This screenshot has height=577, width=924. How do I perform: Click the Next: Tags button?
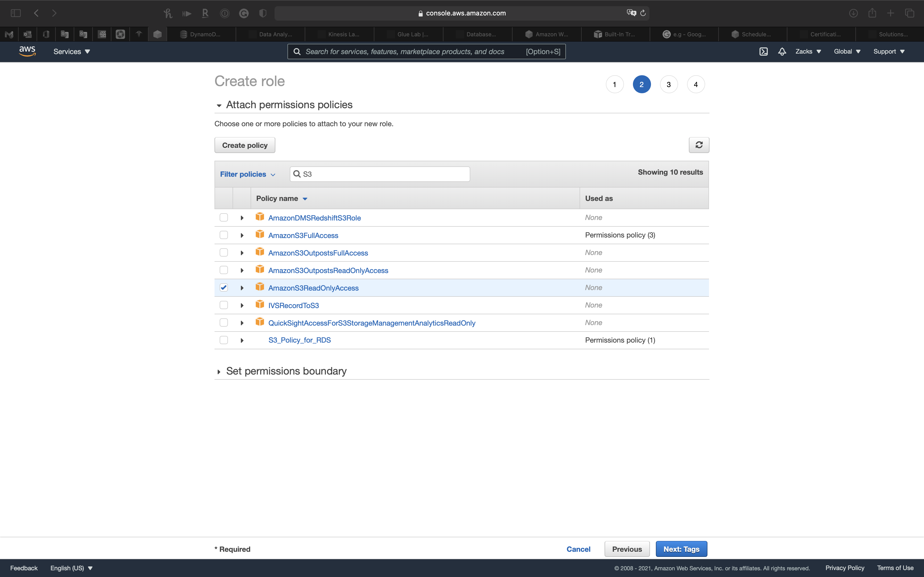[681, 549]
